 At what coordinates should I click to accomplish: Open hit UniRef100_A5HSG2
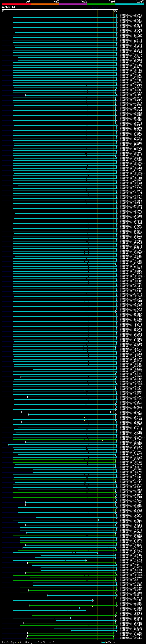click(131, 22)
